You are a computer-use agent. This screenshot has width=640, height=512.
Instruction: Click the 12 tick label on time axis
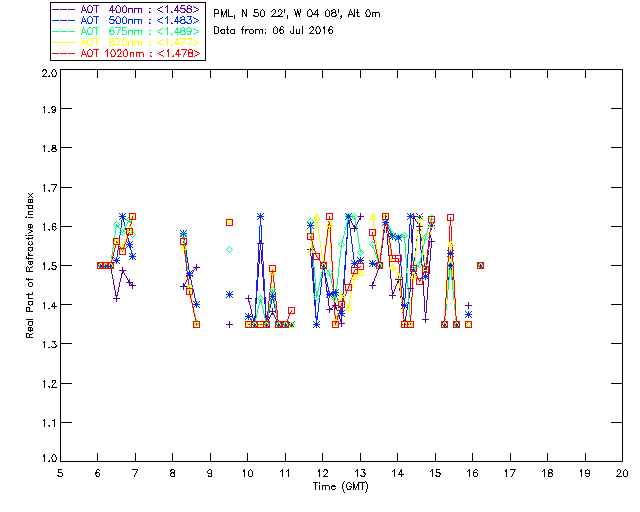coord(322,473)
